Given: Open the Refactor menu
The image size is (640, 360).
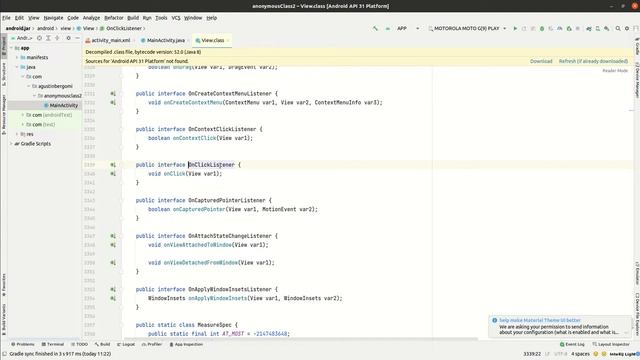Looking at the screenshot, I should click(x=113, y=18).
